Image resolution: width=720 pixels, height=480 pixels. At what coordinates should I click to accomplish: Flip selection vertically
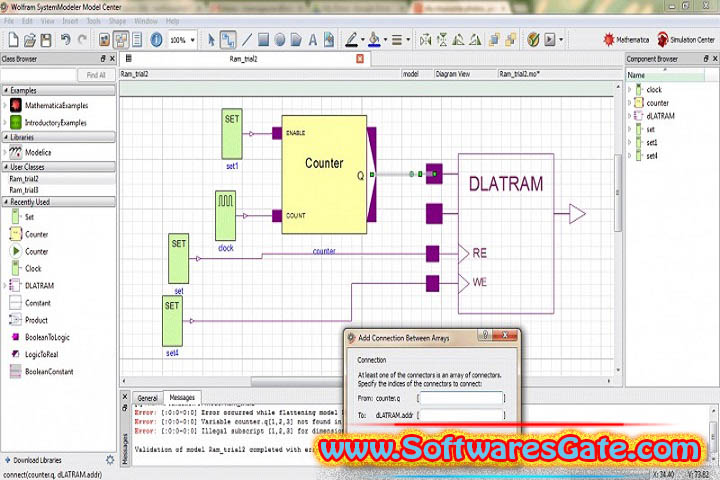442,40
